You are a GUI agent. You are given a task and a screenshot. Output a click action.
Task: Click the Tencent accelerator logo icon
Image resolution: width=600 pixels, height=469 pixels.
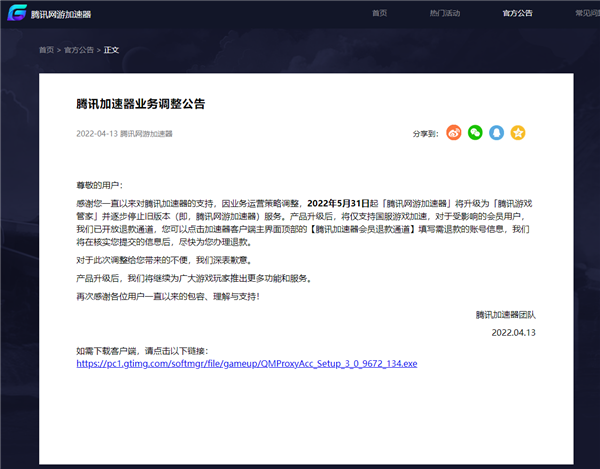click(17, 13)
